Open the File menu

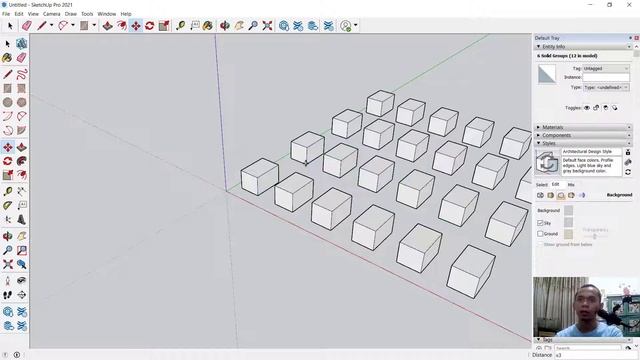(6, 14)
